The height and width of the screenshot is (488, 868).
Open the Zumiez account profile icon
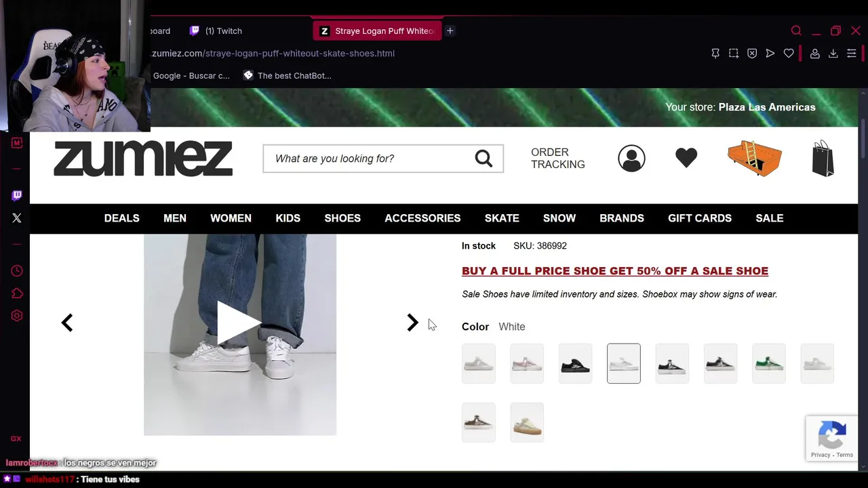tap(631, 158)
